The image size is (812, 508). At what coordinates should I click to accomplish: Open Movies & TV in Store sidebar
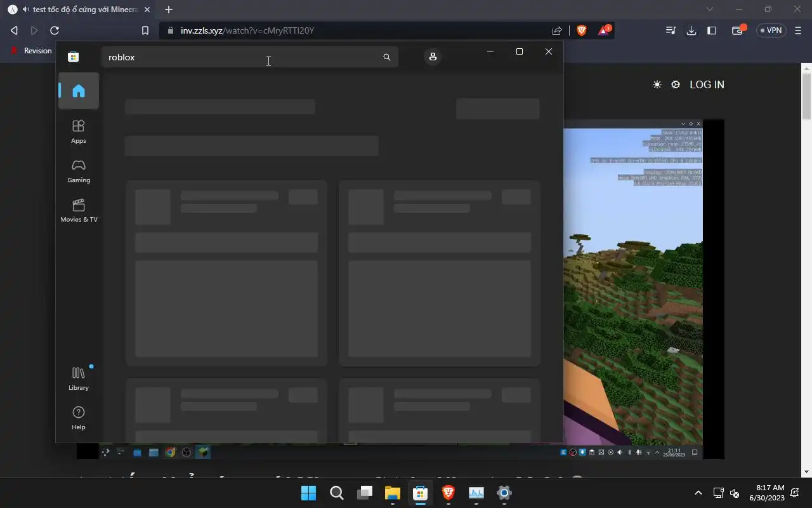coord(79,210)
